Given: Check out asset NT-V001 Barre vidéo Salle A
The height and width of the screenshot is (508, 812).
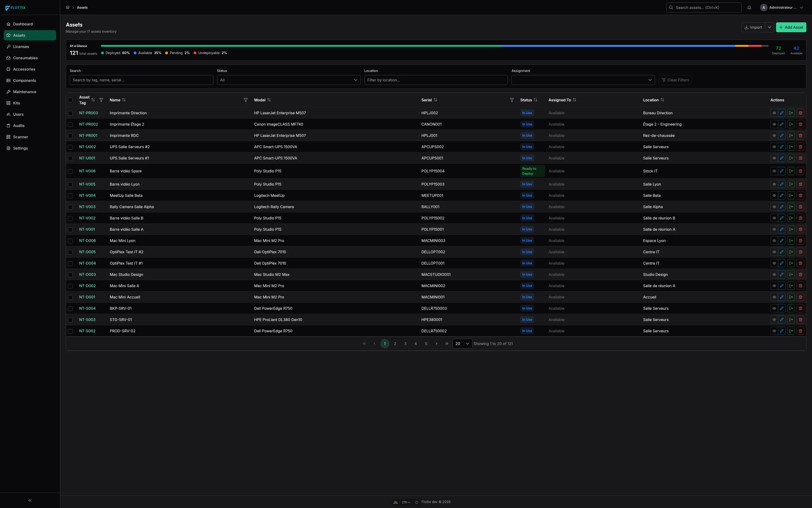Looking at the screenshot, I should pyautogui.click(x=791, y=230).
